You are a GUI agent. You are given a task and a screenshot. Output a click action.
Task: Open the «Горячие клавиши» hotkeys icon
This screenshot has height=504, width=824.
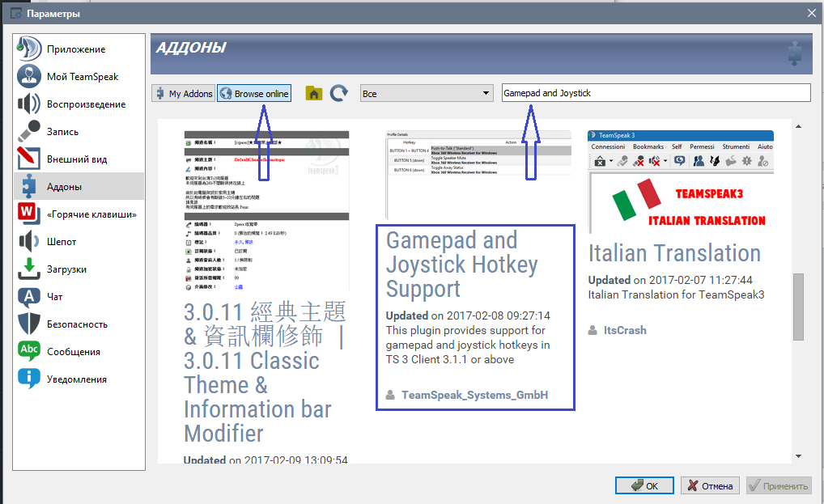pos(29,214)
